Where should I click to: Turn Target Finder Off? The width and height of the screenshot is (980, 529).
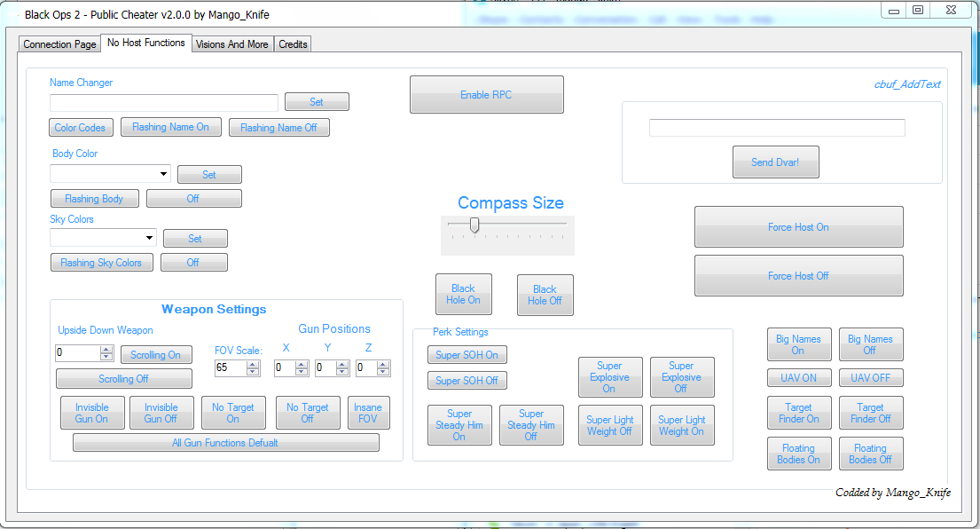pos(871,413)
